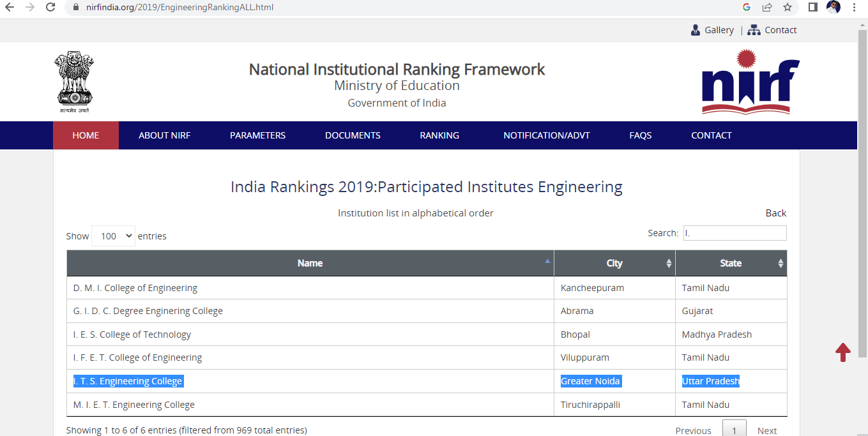Click the top Contact link

[780, 30]
